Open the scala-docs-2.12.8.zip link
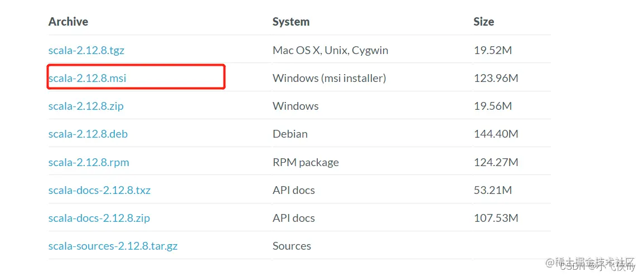The width and height of the screenshot is (644, 277). click(99, 218)
